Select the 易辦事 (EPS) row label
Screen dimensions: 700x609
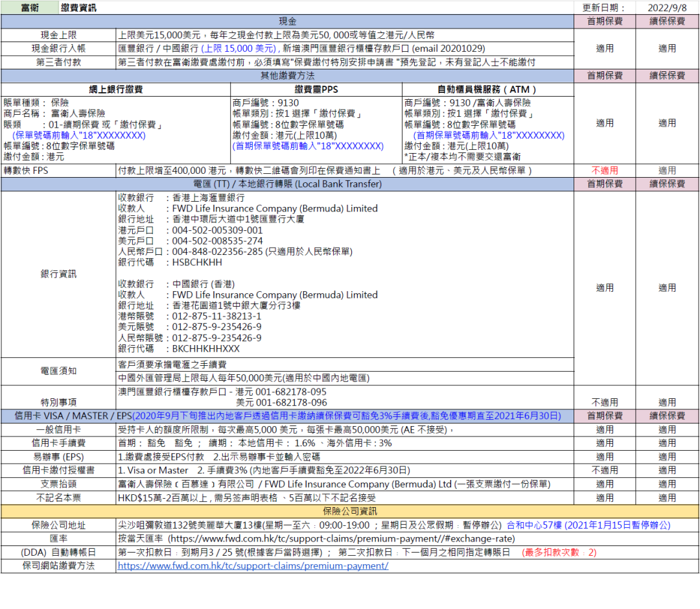[x=58, y=457]
